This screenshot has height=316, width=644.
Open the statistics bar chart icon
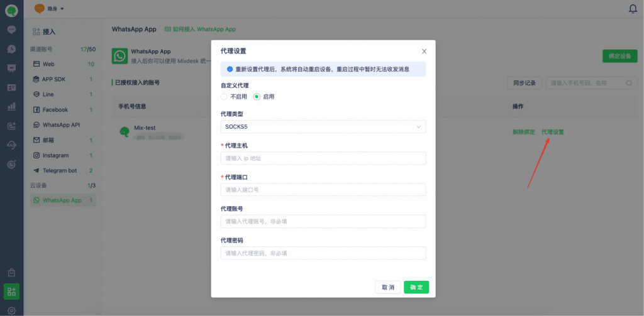[11, 107]
